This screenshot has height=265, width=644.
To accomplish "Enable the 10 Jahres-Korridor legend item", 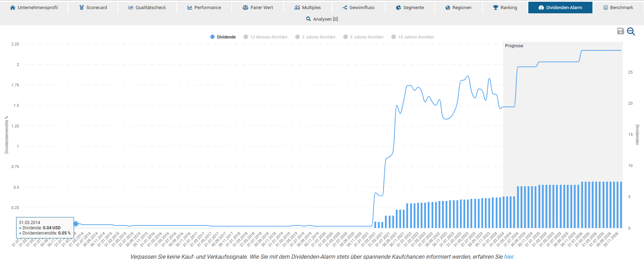I will pyautogui.click(x=413, y=37).
